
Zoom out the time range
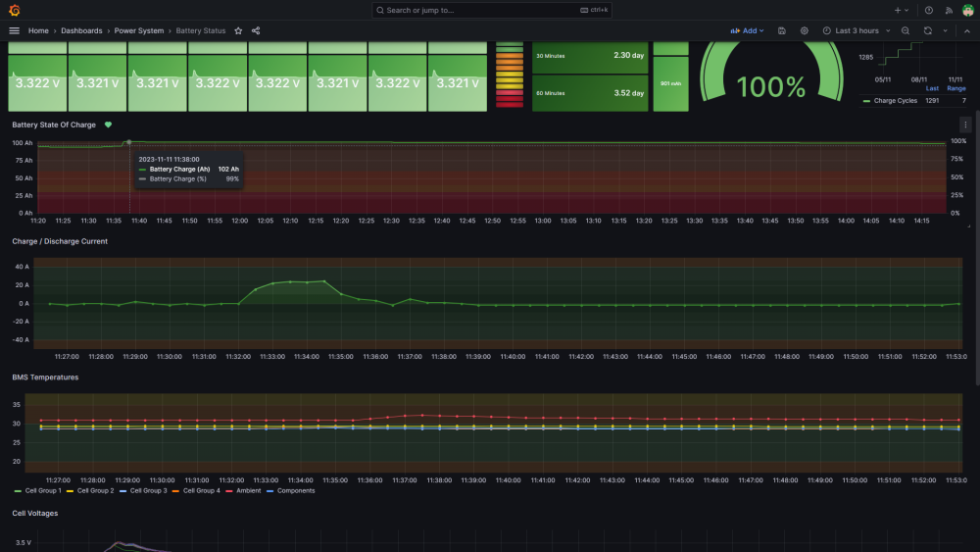(x=905, y=30)
